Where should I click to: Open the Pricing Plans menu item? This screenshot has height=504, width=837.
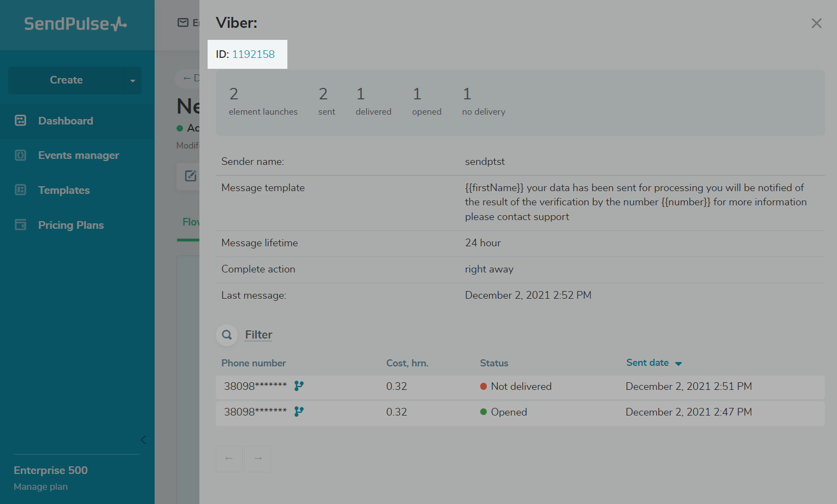pyautogui.click(x=70, y=225)
